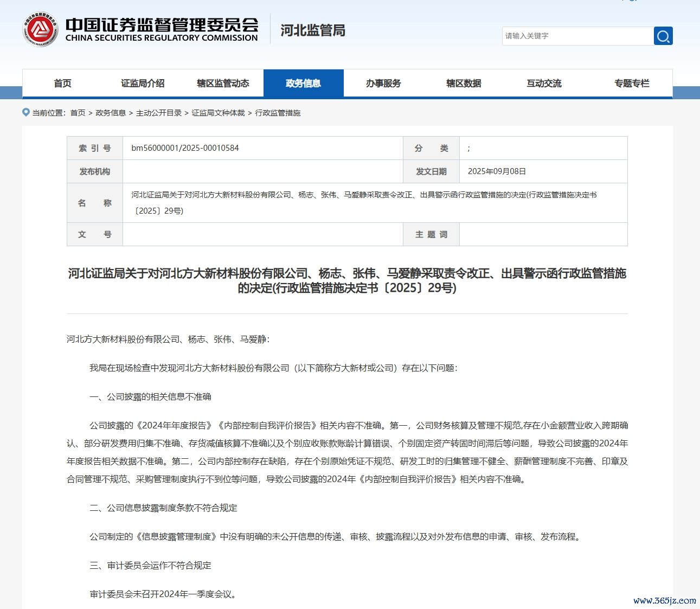Screen dimensions: 700x609
Task: Open the 办事服务 navigation tab
Action: pos(383,83)
